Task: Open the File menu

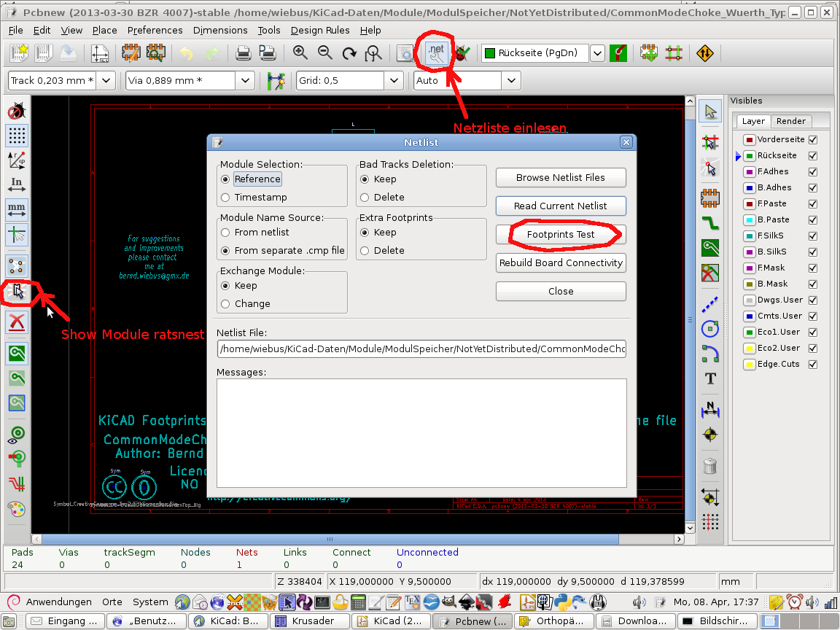Action: pyautogui.click(x=15, y=30)
